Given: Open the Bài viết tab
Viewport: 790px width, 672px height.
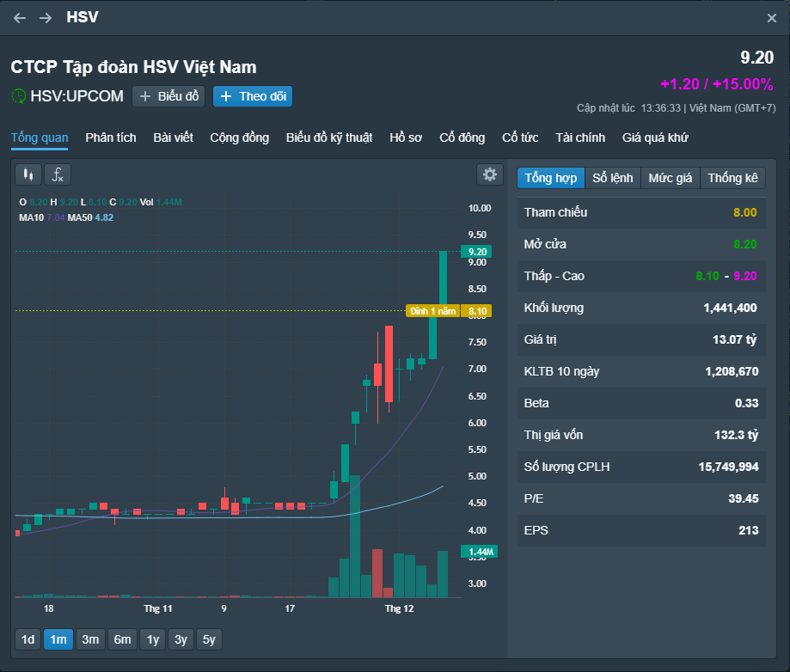Looking at the screenshot, I should coord(173,137).
